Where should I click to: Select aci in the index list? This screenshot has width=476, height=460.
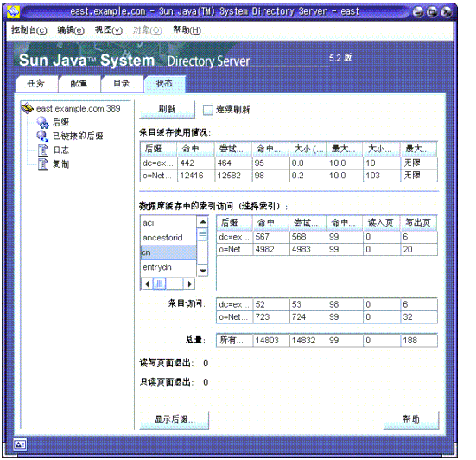point(168,223)
